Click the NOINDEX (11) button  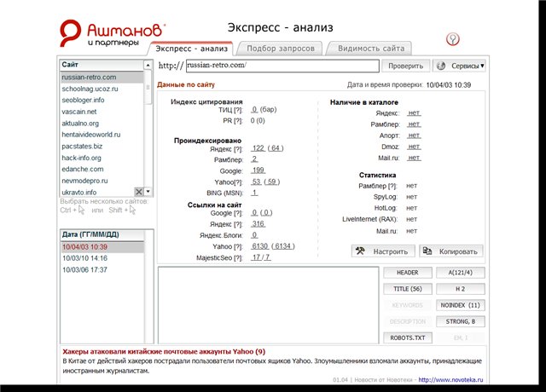[460, 305]
